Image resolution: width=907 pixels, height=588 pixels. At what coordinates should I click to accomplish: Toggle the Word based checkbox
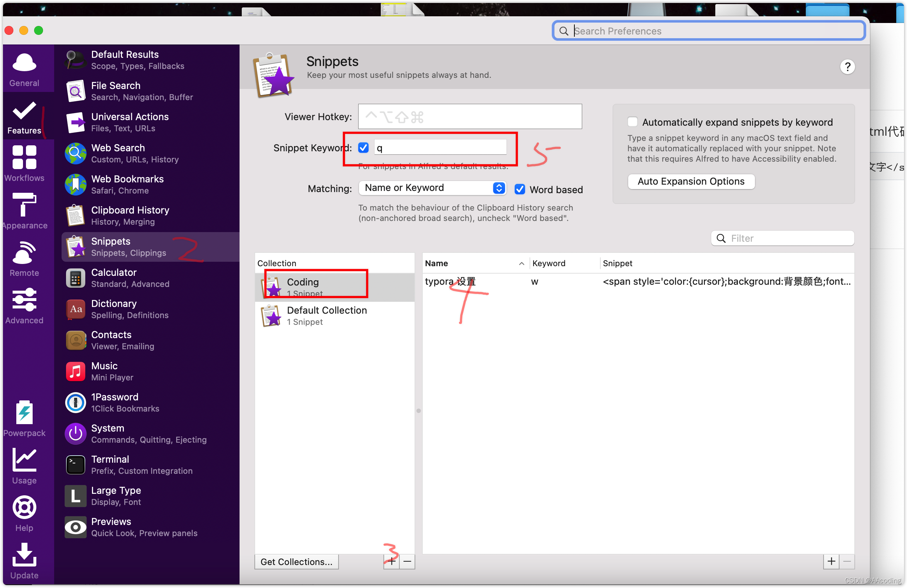(520, 190)
